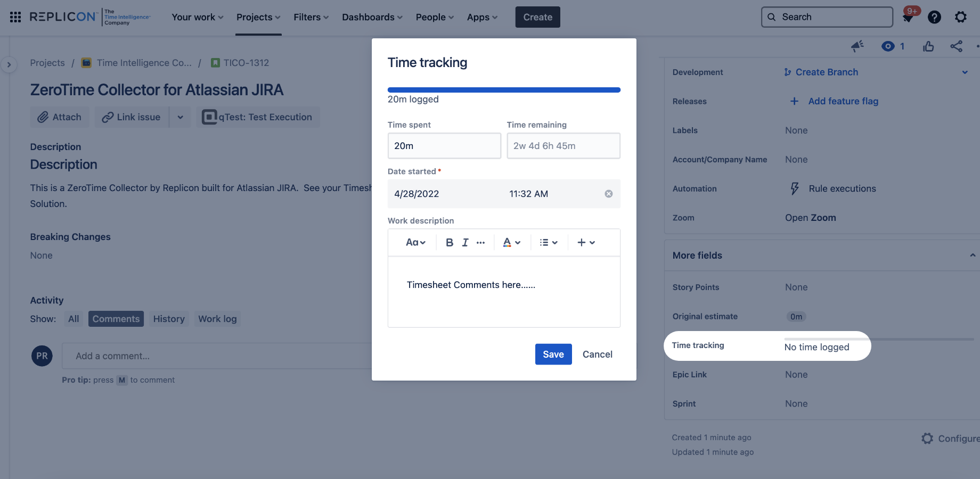Click the time logged progress bar
The image size is (980, 479).
point(504,90)
